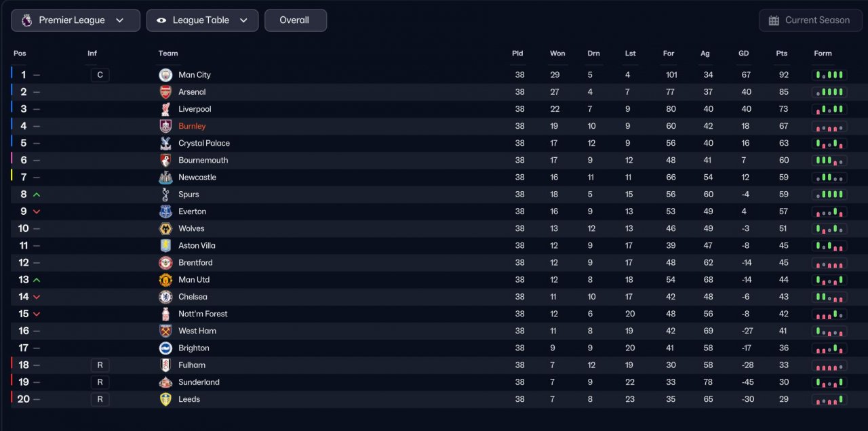
Task: Sort table by Pts column header
Action: coord(782,54)
